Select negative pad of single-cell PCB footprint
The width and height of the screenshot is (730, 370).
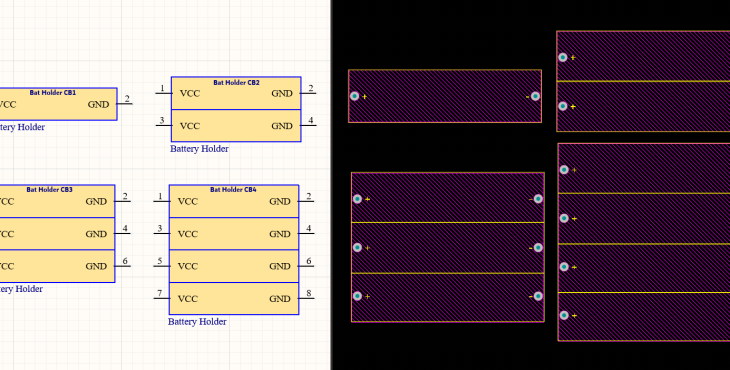pyautogui.click(x=535, y=96)
